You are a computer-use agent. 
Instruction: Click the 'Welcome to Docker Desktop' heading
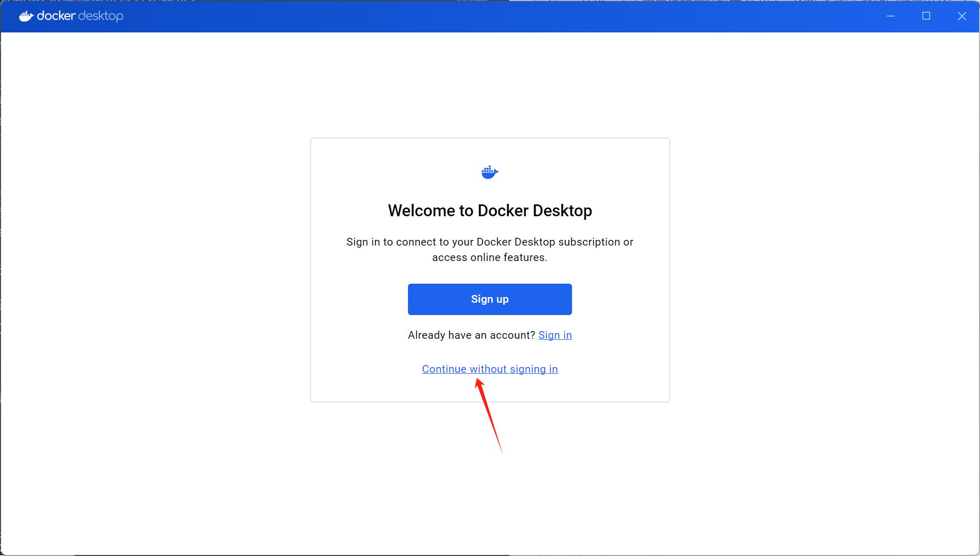[x=490, y=211]
